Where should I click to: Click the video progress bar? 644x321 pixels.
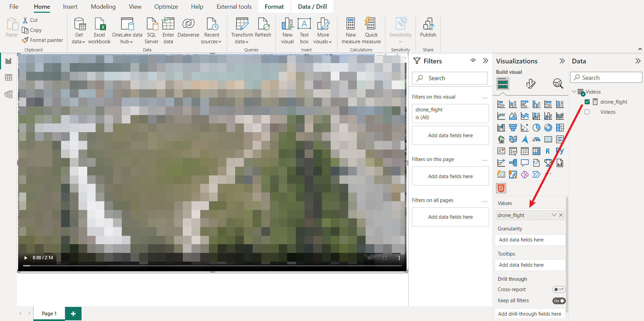[212, 266]
